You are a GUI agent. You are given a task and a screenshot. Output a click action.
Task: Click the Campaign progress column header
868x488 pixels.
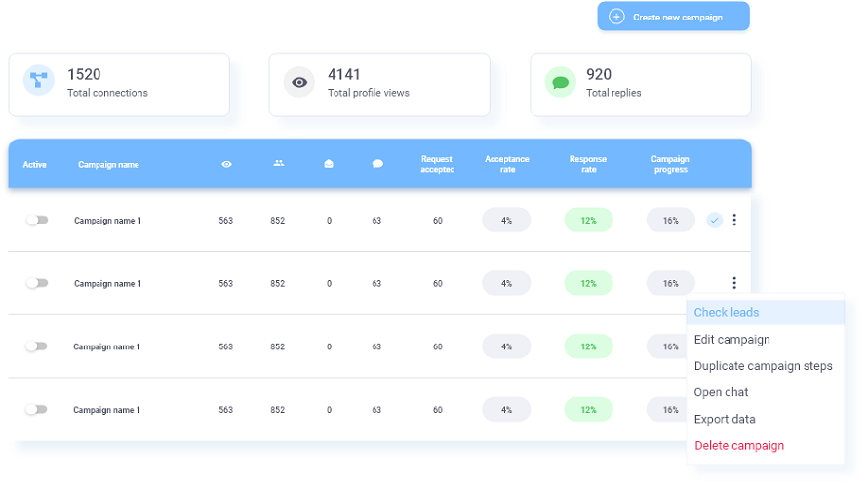(670, 164)
